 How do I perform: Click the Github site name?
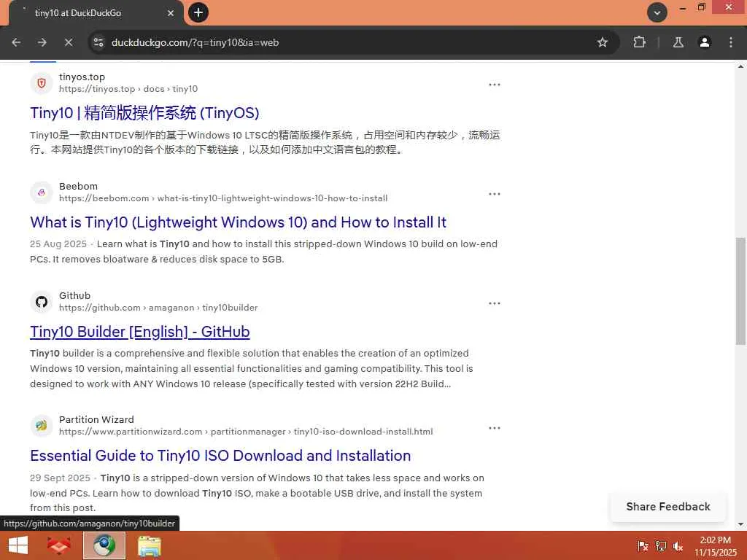(x=75, y=296)
